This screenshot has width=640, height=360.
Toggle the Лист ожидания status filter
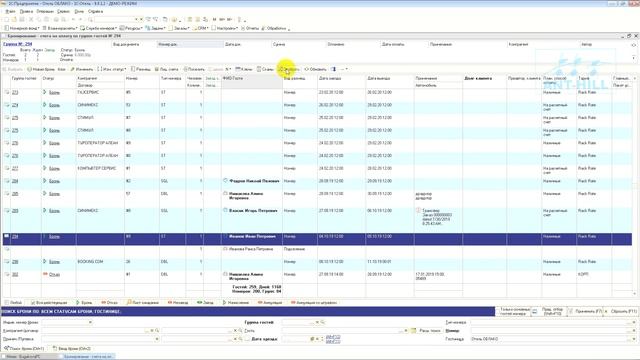(x=142, y=302)
